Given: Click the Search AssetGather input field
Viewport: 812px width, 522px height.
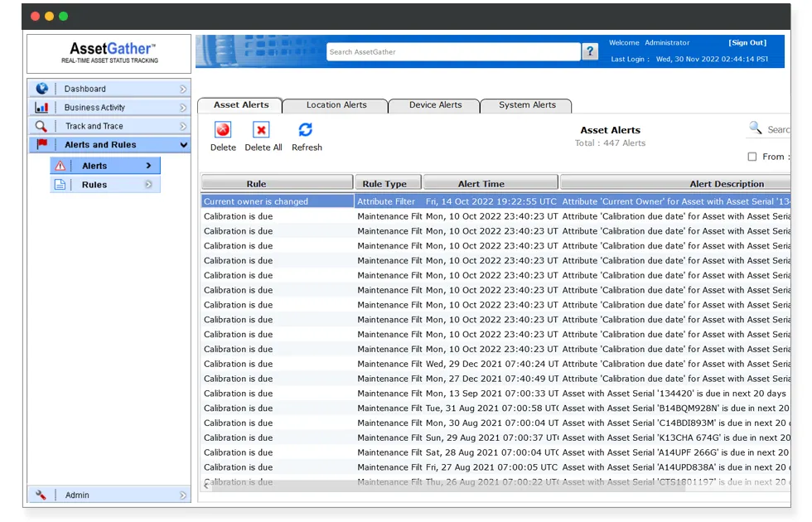Looking at the screenshot, I should 453,51.
